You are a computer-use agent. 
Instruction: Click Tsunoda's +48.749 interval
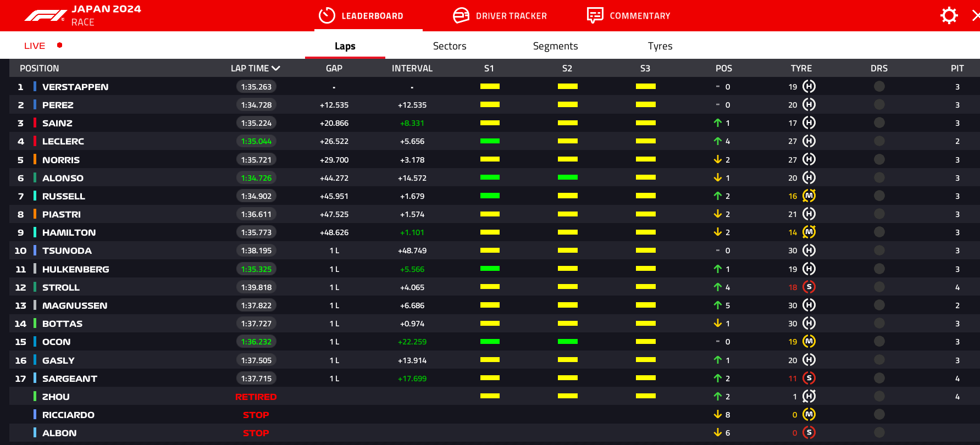tap(412, 251)
